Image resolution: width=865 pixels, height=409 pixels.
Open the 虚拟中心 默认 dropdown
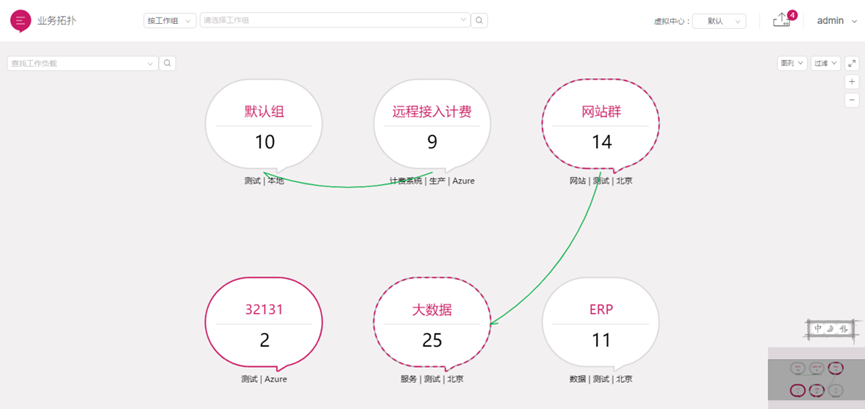719,21
